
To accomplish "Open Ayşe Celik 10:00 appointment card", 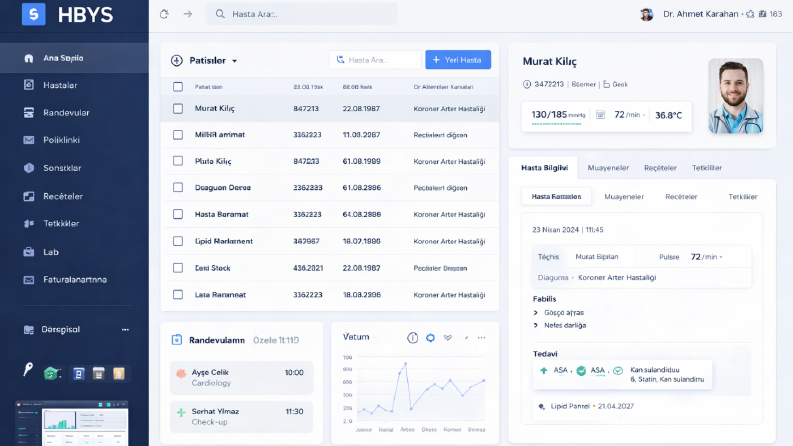I will 242,377.
